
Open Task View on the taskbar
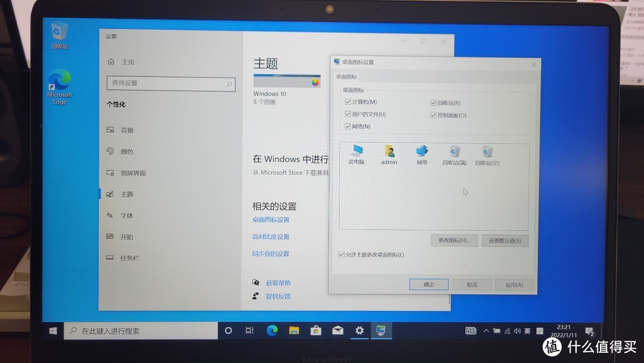click(249, 331)
